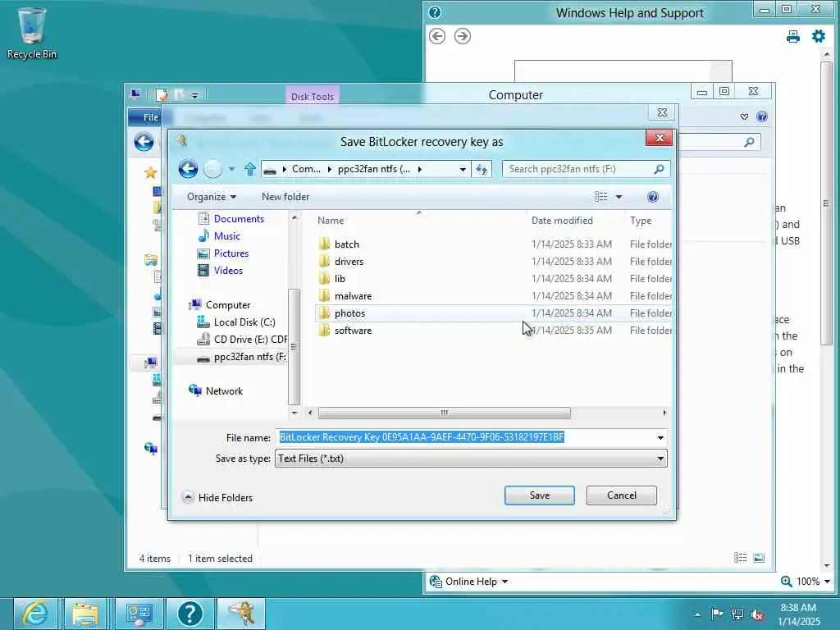Click the search magnifier in Save dialog
Viewport: 840px width, 630px height.
(x=659, y=169)
